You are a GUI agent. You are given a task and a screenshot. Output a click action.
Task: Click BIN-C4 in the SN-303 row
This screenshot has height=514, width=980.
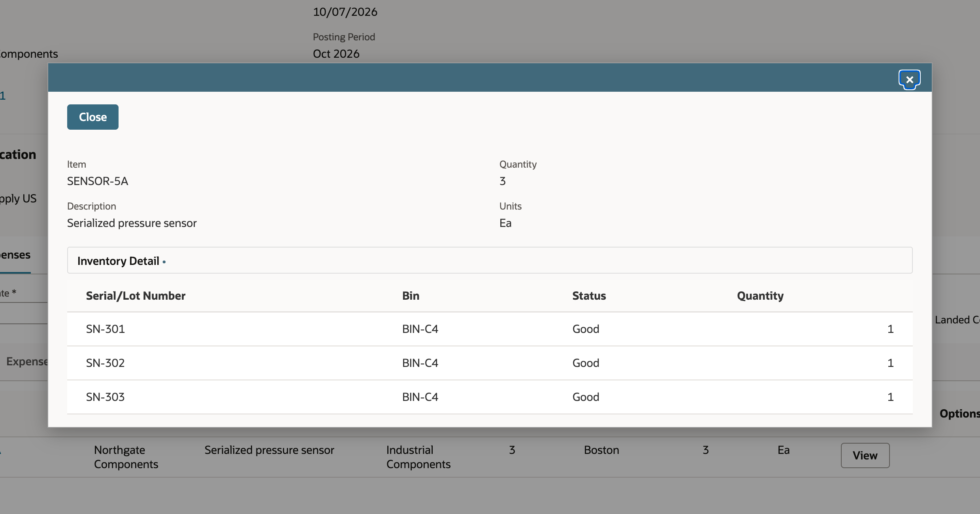click(x=420, y=397)
